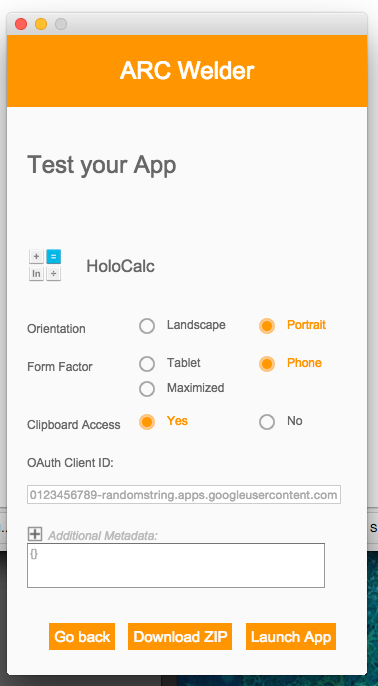Close the ARC Welder window
Image resolution: width=378 pixels, height=686 pixels.
point(21,24)
